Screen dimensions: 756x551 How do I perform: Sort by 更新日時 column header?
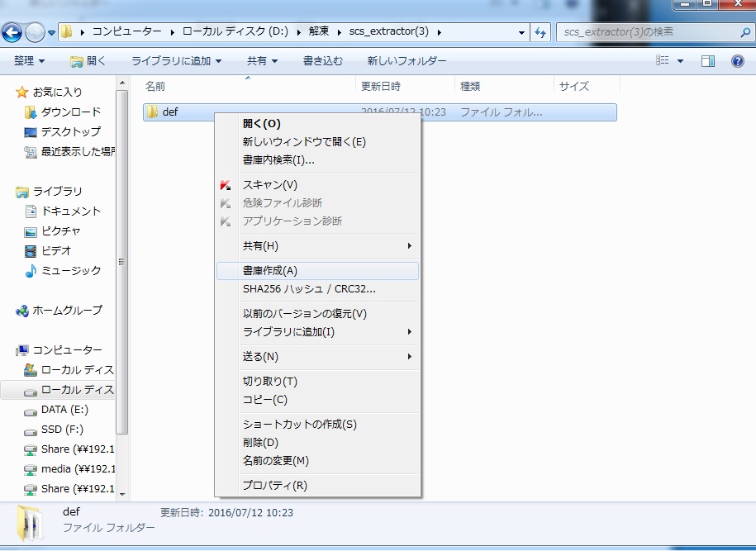[x=380, y=86]
